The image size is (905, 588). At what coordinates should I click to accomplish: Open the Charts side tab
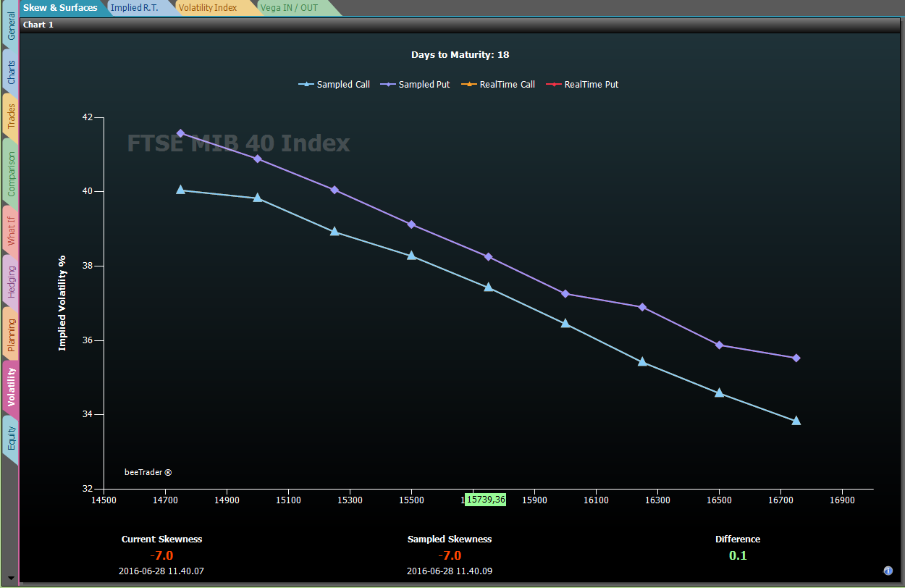pyautogui.click(x=10, y=72)
